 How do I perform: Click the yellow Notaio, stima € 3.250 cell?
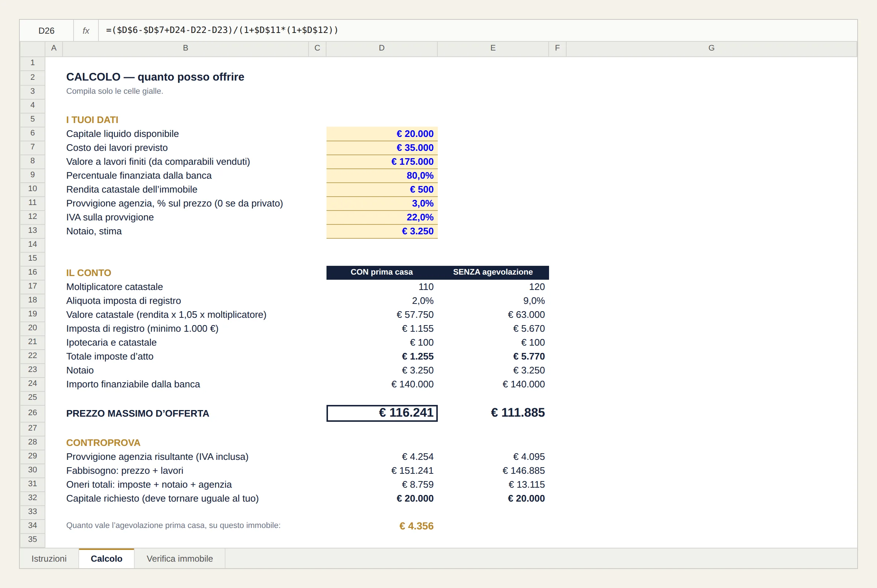tap(382, 231)
